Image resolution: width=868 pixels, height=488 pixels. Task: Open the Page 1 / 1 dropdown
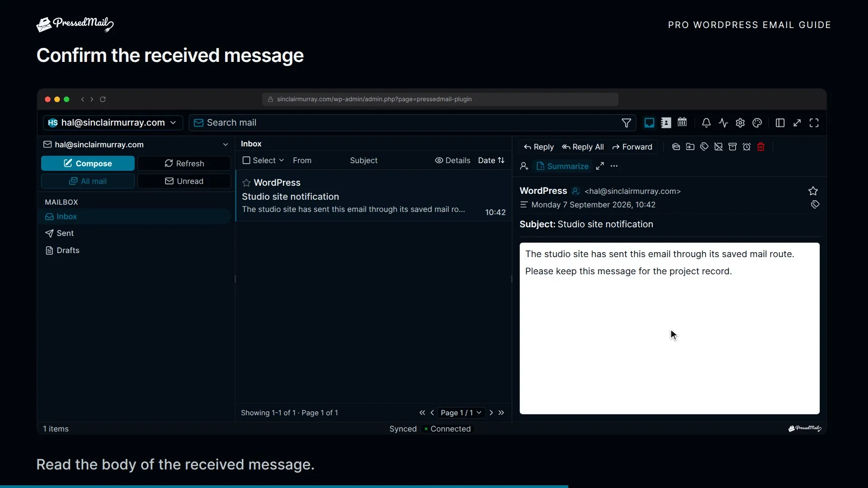tap(461, 413)
